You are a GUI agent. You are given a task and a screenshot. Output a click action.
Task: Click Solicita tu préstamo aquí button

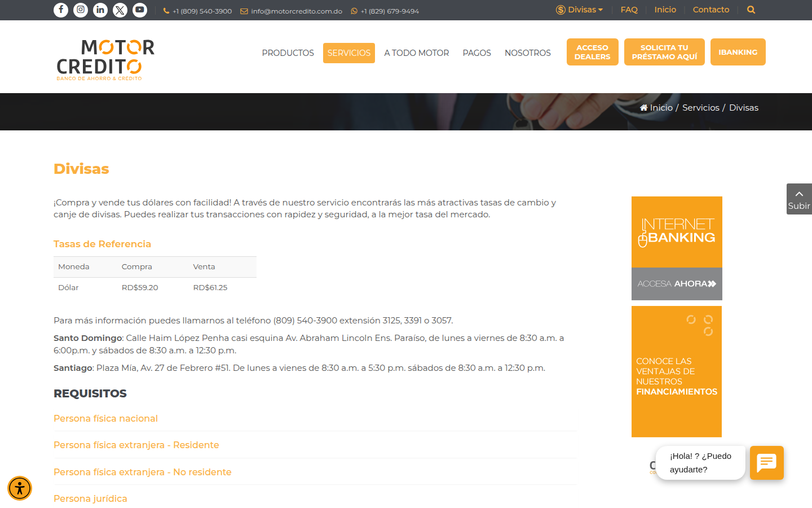[664, 52]
